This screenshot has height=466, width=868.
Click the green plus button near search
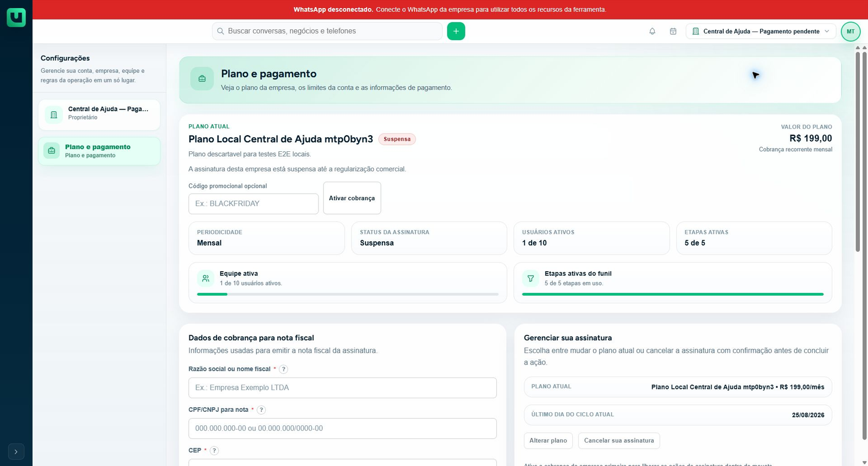pos(456,31)
